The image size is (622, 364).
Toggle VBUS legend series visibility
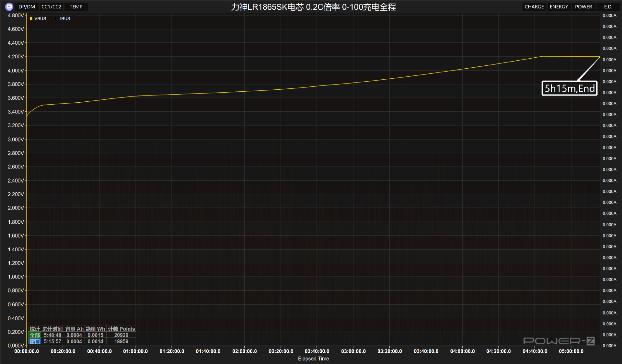[x=38, y=18]
